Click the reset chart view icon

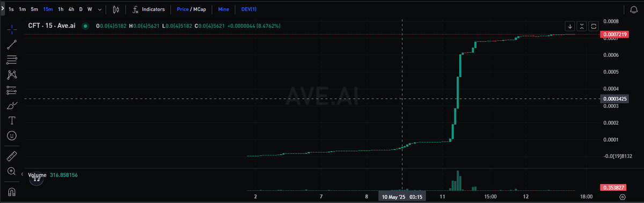594,26
